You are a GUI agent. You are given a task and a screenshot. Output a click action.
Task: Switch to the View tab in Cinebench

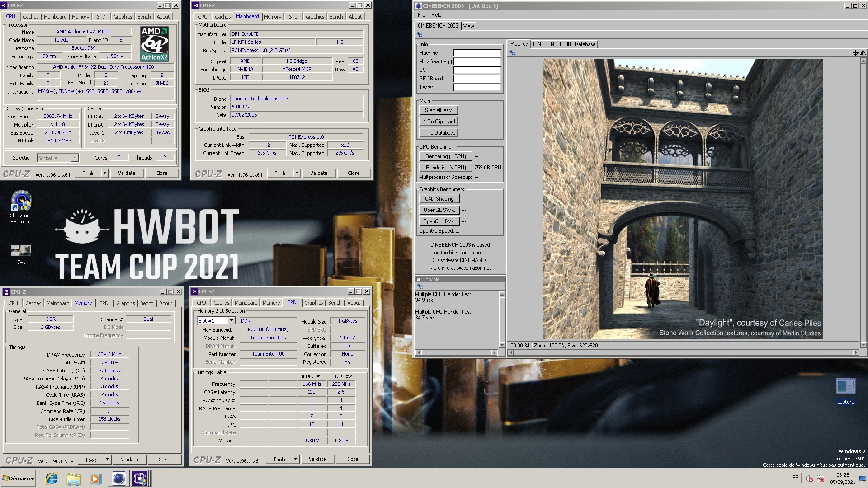pos(469,26)
